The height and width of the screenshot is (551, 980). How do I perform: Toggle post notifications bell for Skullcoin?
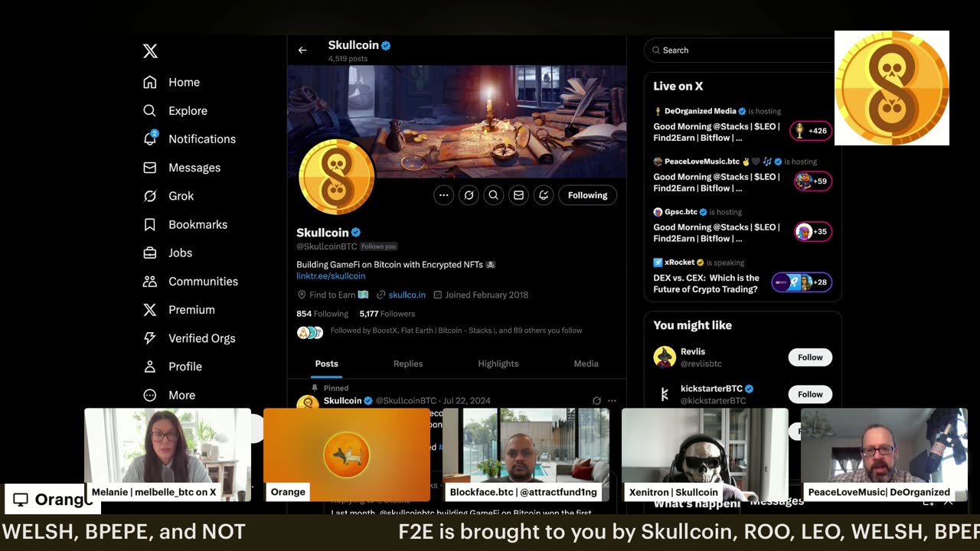(544, 195)
